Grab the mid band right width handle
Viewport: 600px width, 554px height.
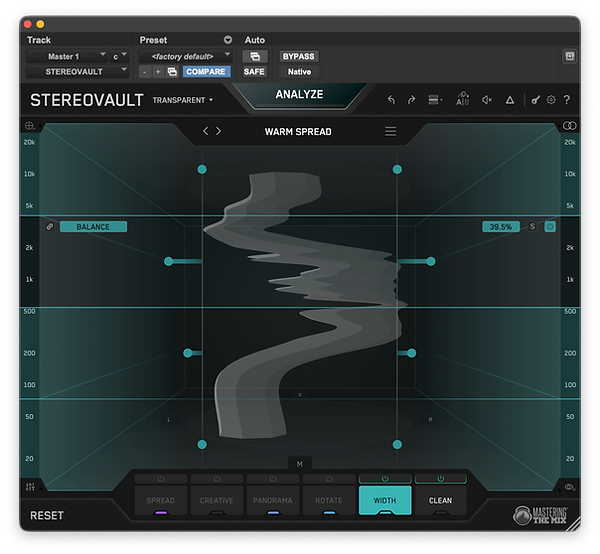(x=430, y=261)
